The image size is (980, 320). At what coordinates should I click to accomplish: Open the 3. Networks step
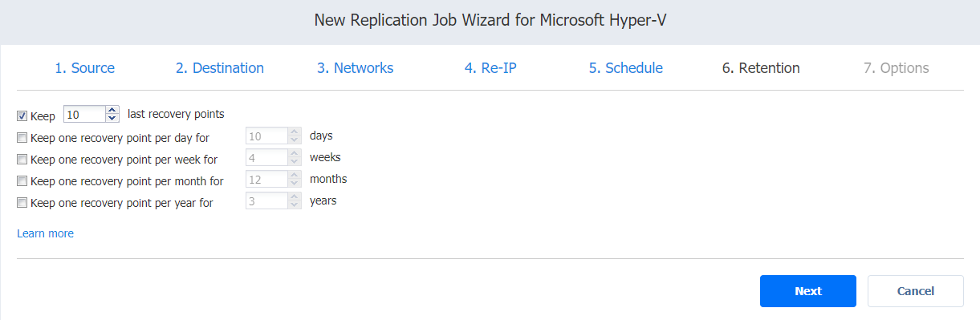(355, 68)
